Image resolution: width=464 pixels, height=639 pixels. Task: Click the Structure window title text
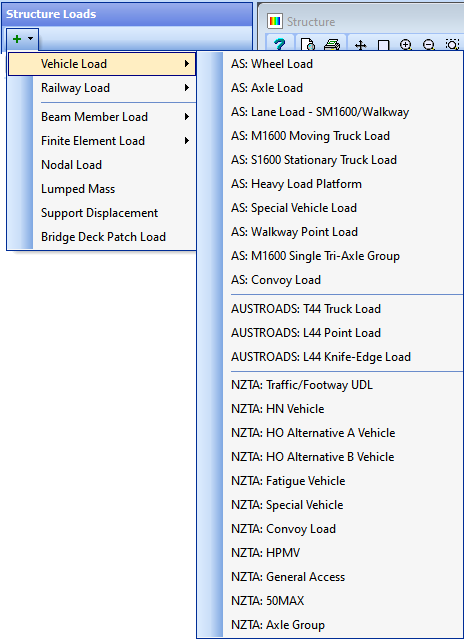pos(311,22)
